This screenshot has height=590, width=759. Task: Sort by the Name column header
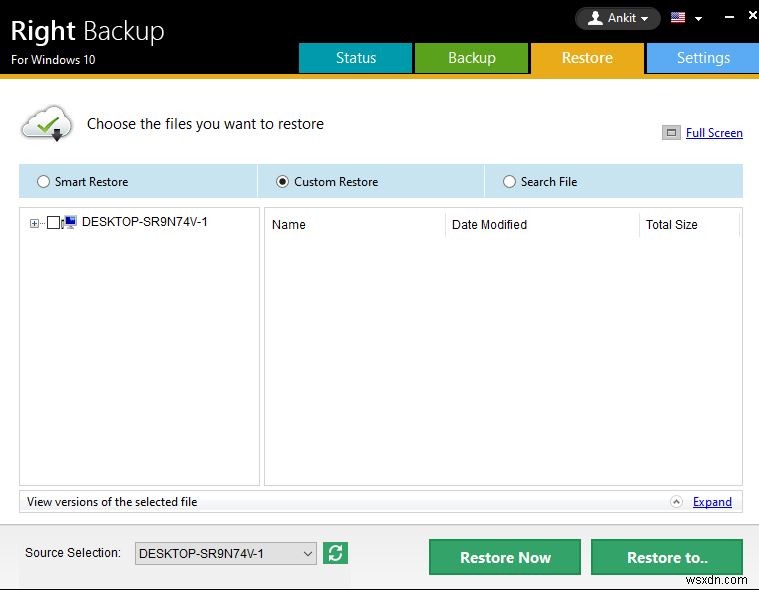tap(355, 225)
